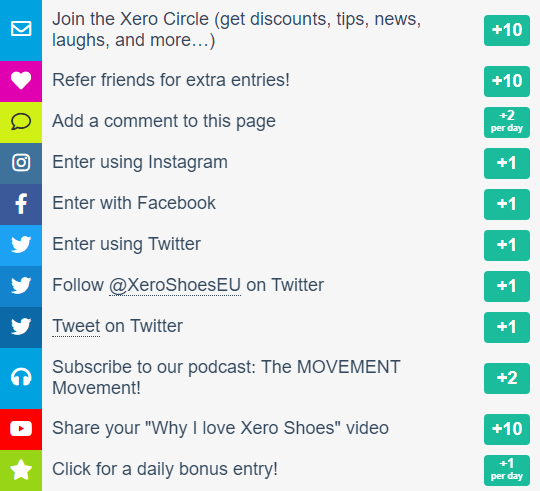Click the Instagram camera icon

[x=21, y=163]
